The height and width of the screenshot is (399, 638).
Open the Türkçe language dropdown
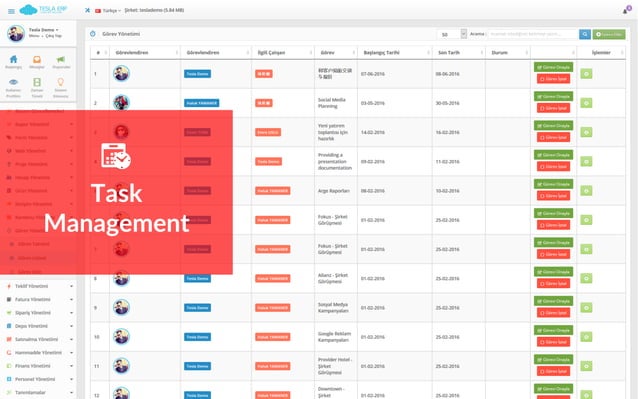pyautogui.click(x=108, y=11)
